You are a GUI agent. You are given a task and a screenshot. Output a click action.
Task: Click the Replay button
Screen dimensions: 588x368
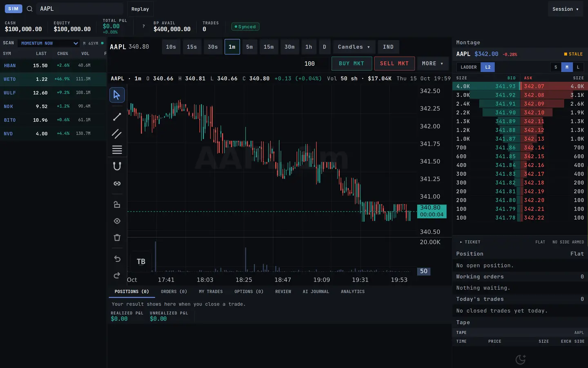140,9
